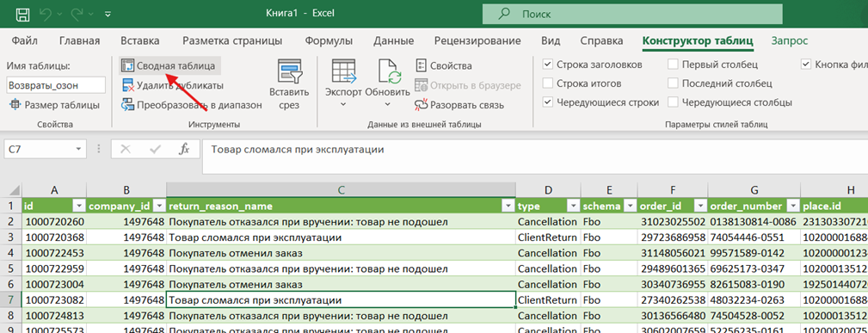Select the Конструктор таблиц tab
Screen dimensions: 868x333
(698, 41)
